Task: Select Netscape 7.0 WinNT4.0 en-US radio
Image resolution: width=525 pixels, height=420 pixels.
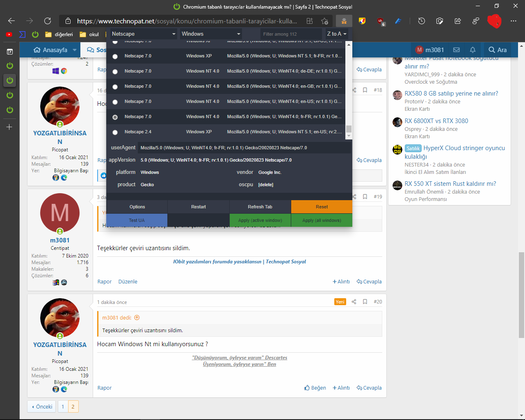Action: tap(115, 102)
